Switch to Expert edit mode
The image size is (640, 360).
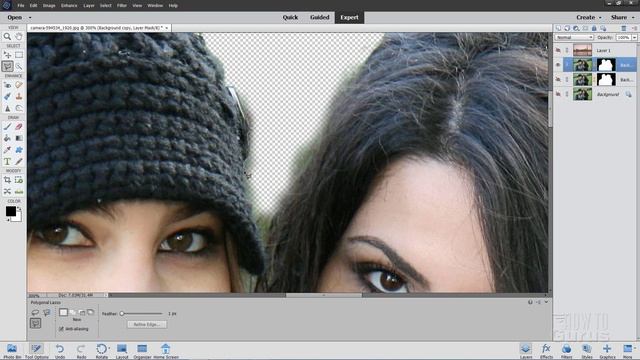coord(349,18)
